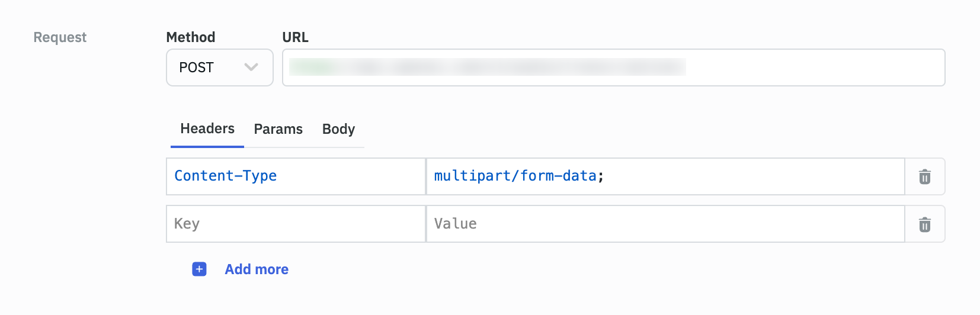Click the blurred URL text
The height and width of the screenshot is (315, 980).
pos(486,67)
